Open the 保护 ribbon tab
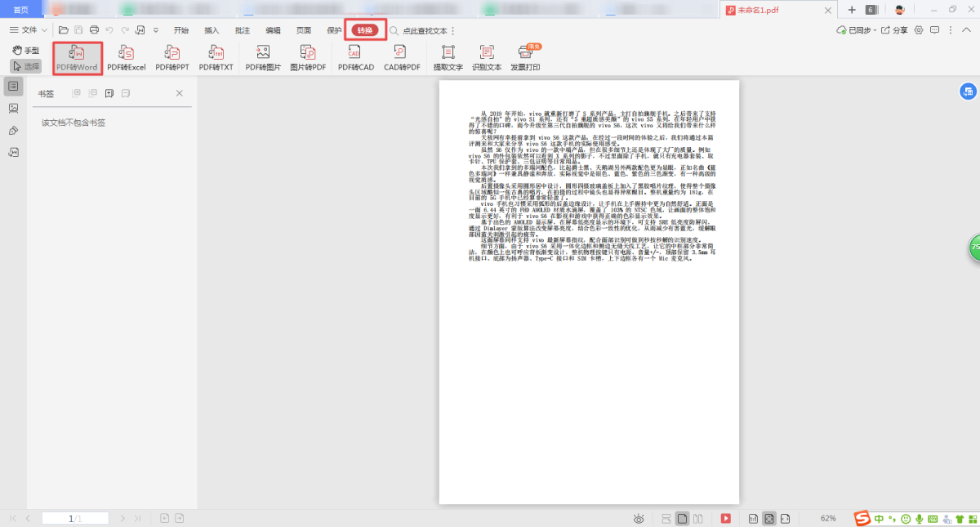Image resolution: width=980 pixels, height=527 pixels. tap(334, 30)
